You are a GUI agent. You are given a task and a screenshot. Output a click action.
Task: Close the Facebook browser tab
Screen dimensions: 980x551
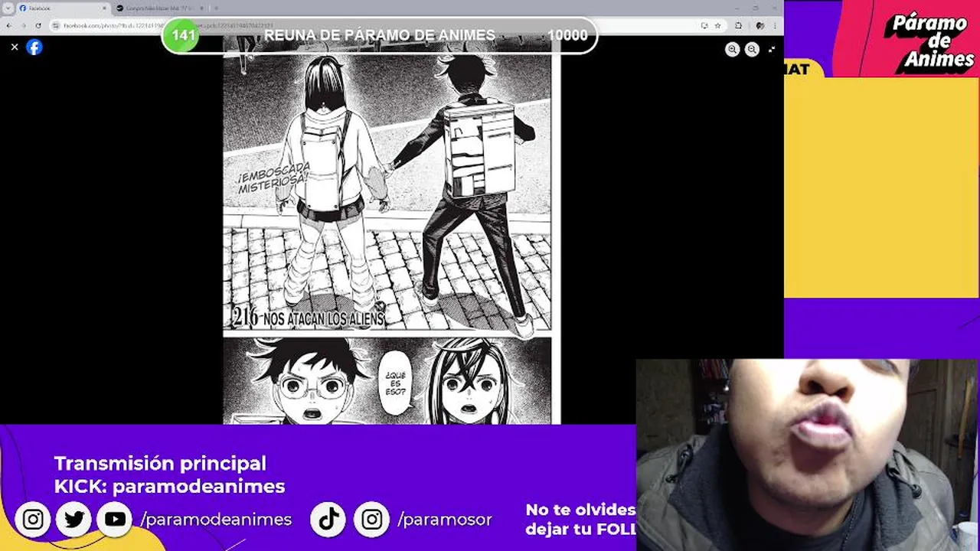click(x=104, y=8)
